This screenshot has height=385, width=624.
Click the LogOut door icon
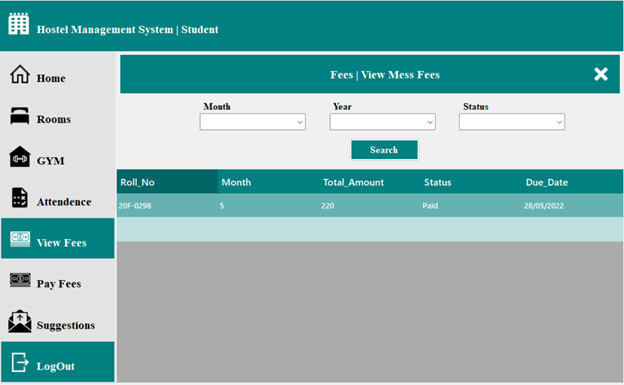(20, 362)
